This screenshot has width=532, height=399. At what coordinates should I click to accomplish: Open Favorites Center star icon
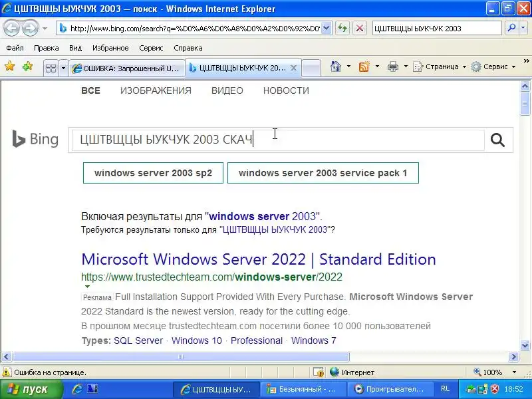pyautogui.click(x=10, y=66)
